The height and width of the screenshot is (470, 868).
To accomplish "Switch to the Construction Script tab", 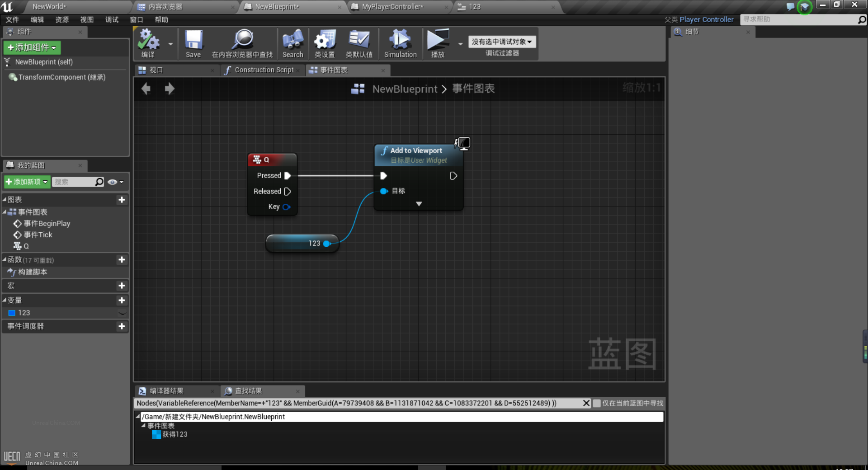I will pyautogui.click(x=264, y=70).
